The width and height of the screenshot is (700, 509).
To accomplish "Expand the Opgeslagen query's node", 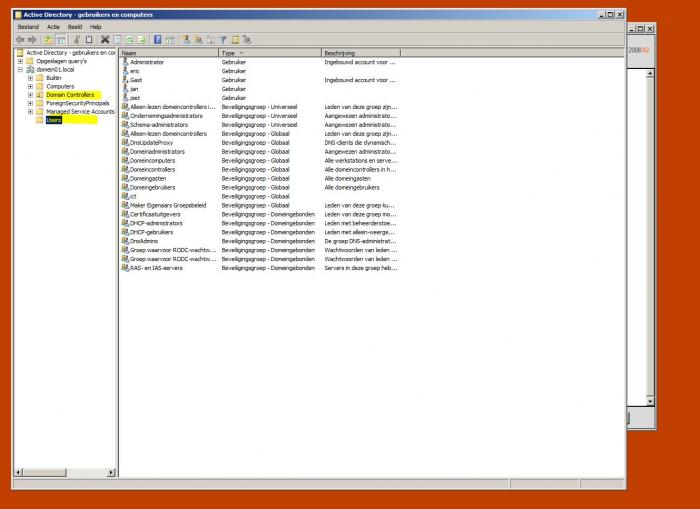I will coord(20,61).
